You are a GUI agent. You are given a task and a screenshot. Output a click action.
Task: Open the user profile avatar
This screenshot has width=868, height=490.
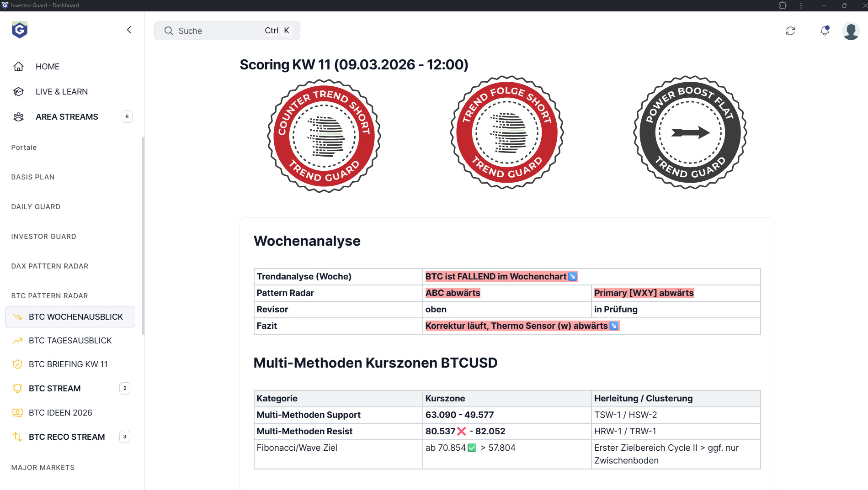pos(851,31)
